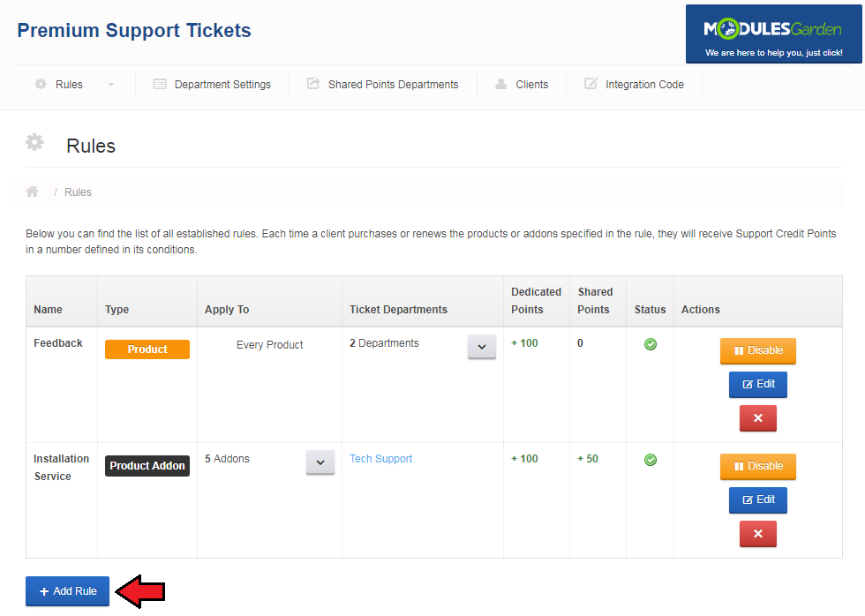Image resolution: width=865 pixels, height=616 pixels.
Task: Click the green status icon for Feedback
Action: pos(651,344)
